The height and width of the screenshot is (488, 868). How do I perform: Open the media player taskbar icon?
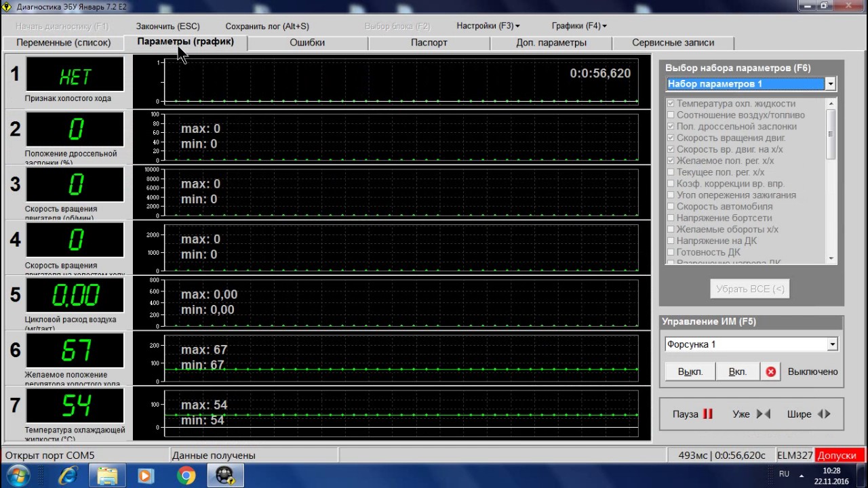tap(146, 476)
